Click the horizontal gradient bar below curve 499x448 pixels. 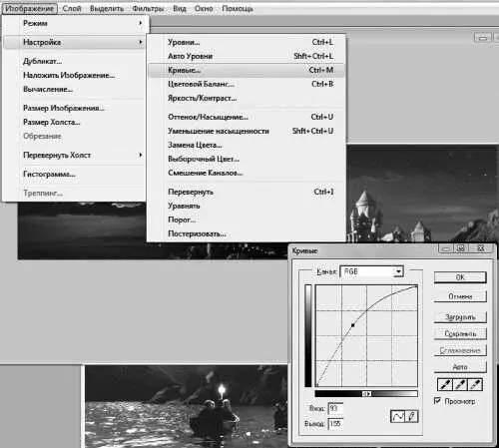[366, 394]
